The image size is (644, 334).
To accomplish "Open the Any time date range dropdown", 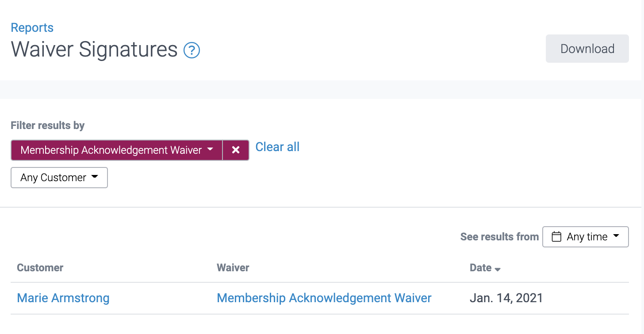I will pos(586,237).
